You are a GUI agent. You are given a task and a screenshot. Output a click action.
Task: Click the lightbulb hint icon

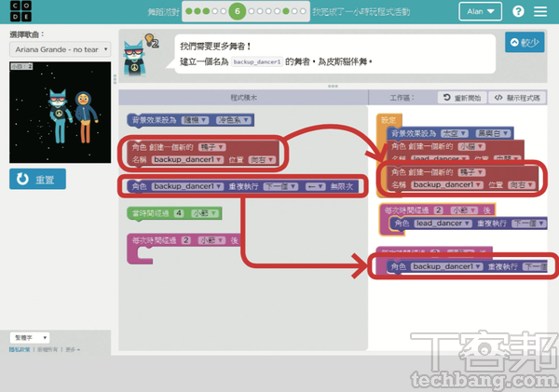coord(150,39)
